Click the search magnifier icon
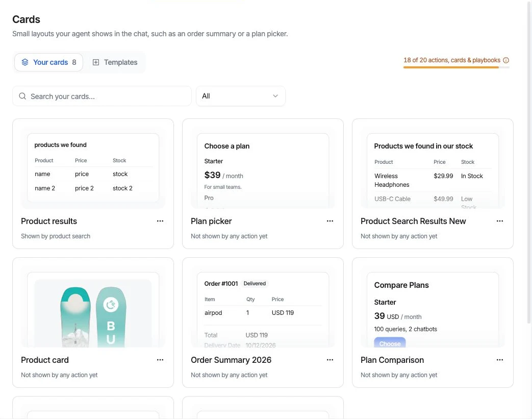This screenshot has width=532, height=419. 22,96
